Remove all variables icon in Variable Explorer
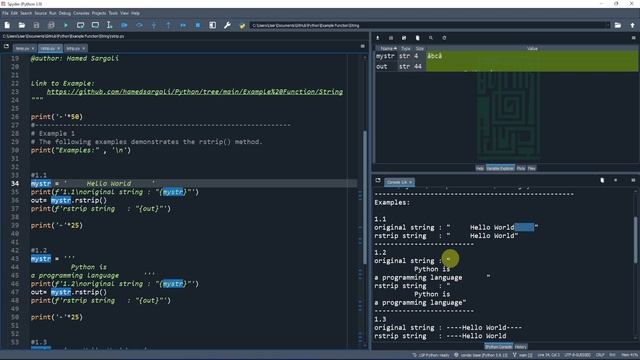Screen dimensions: 640x360 [418, 38]
